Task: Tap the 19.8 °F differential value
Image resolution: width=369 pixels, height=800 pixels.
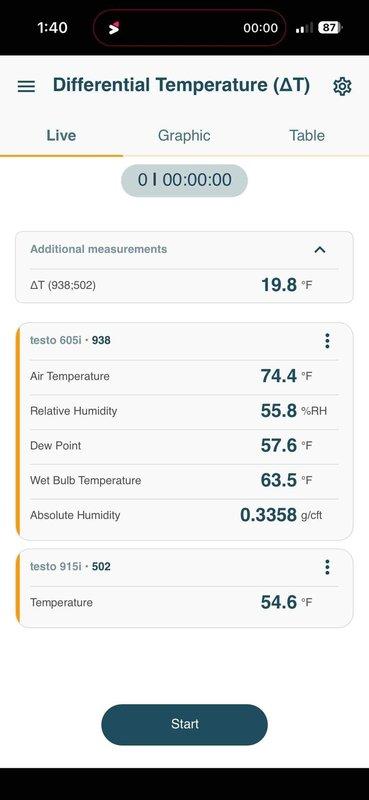Action: 286,285
